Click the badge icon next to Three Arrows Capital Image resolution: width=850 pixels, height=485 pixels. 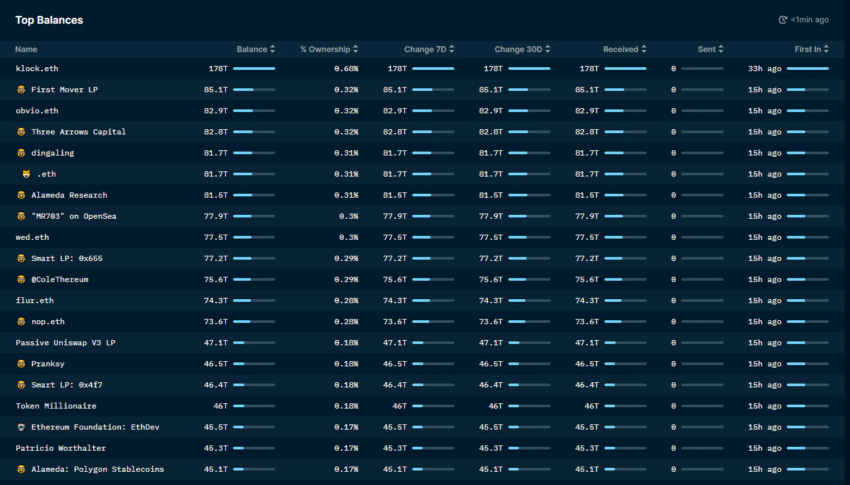[21, 132]
